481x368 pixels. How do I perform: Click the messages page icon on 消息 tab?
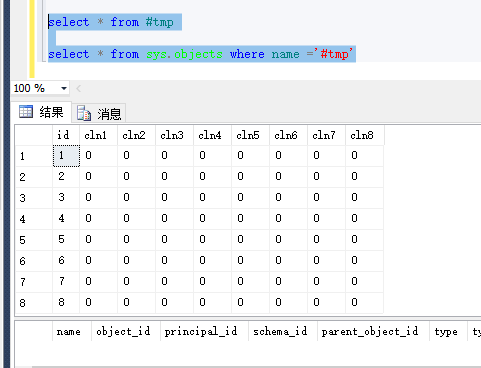[84, 113]
